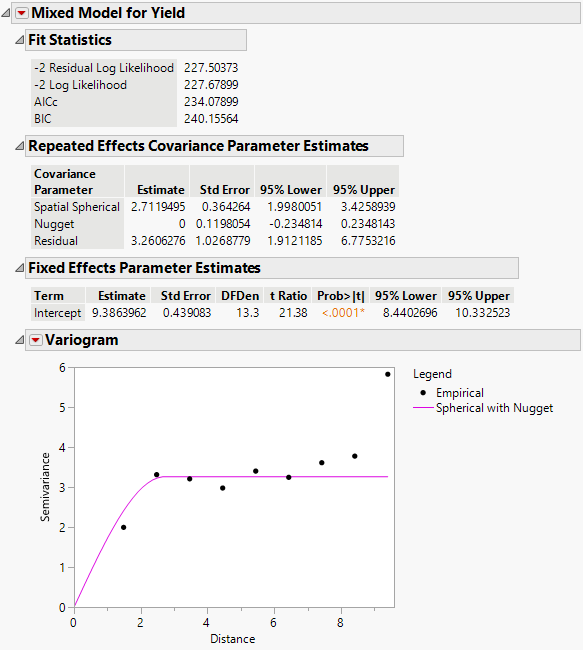Select the Empirical legend label
The image size is (583, 650).
(460, 393)
